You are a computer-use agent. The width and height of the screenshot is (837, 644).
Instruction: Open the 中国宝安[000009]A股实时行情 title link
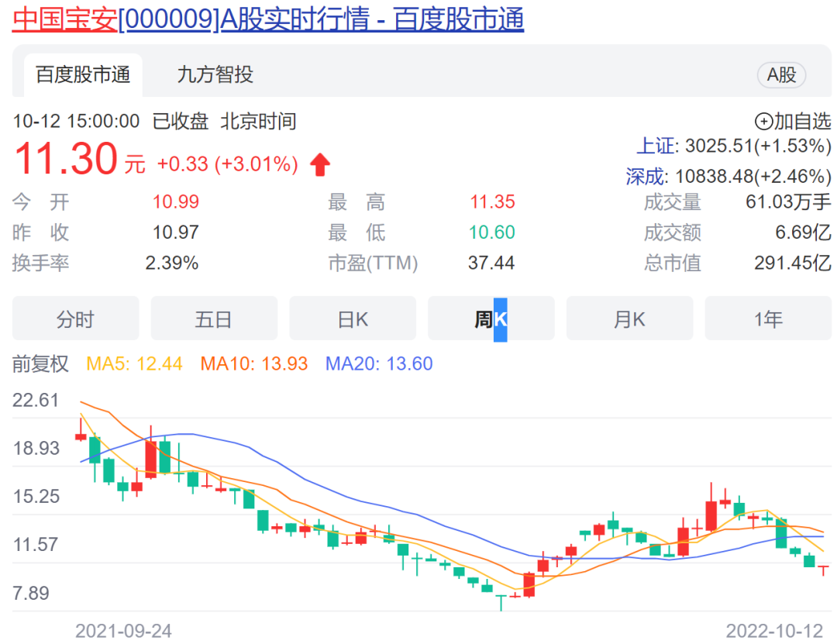268,19
